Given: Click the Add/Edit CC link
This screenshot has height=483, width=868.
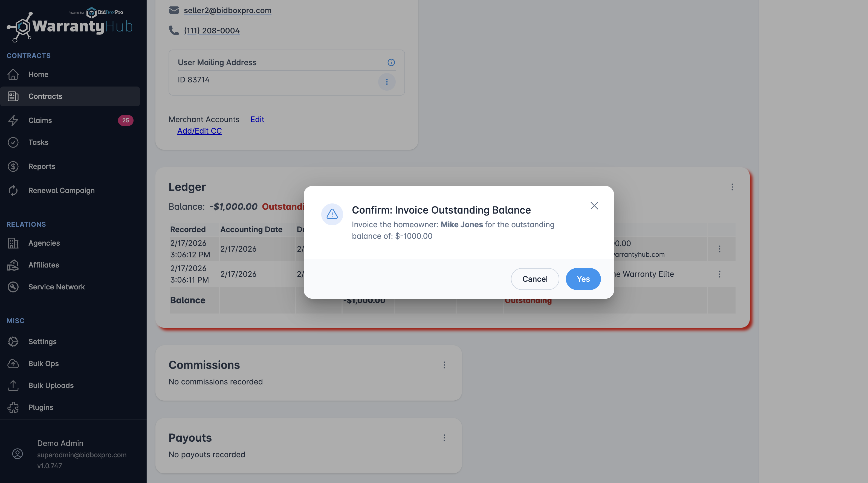Looking at the screenshot, I should click(199, 131).
